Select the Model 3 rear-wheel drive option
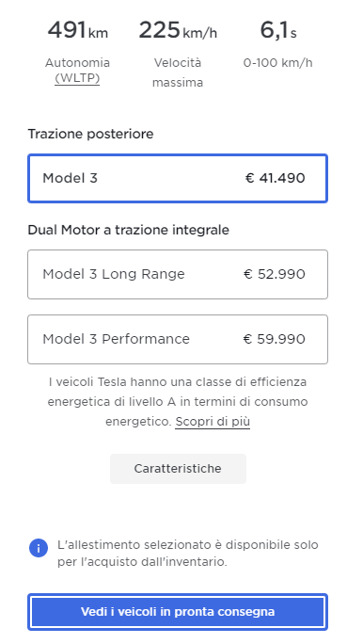347x644 pixels. [178, 178]
